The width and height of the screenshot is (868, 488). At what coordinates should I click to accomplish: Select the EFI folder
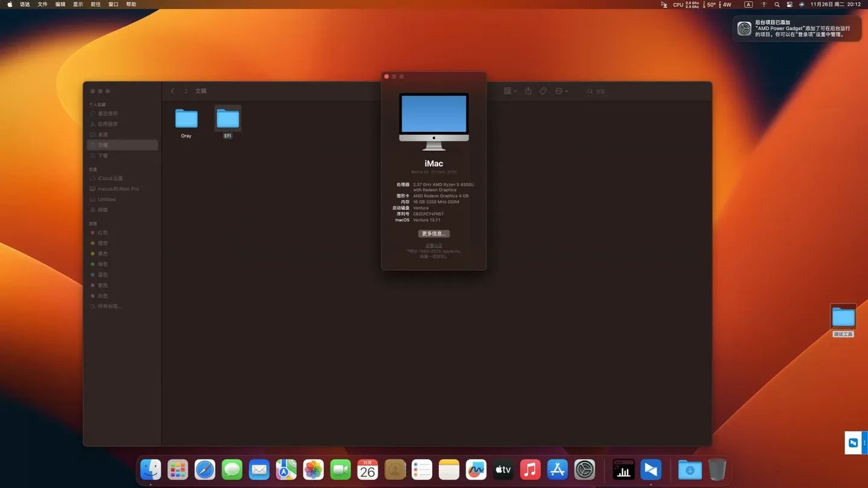click(228, 119)
